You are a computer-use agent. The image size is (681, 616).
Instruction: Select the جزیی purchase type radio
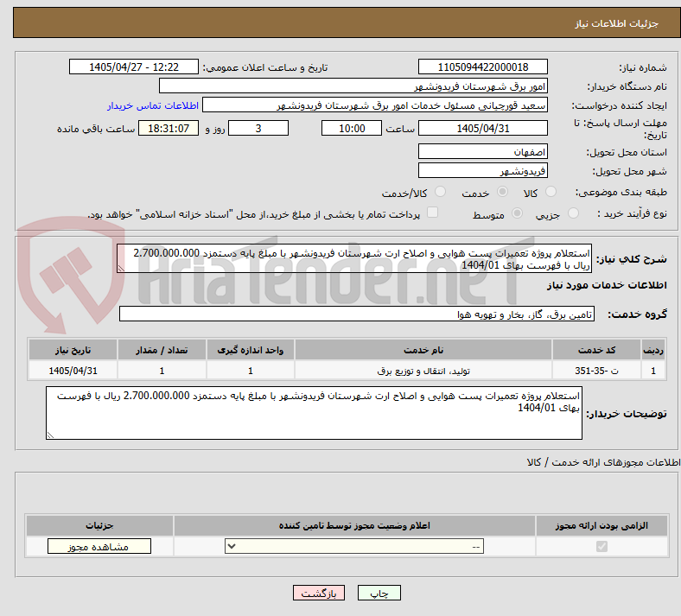point(573,213)
